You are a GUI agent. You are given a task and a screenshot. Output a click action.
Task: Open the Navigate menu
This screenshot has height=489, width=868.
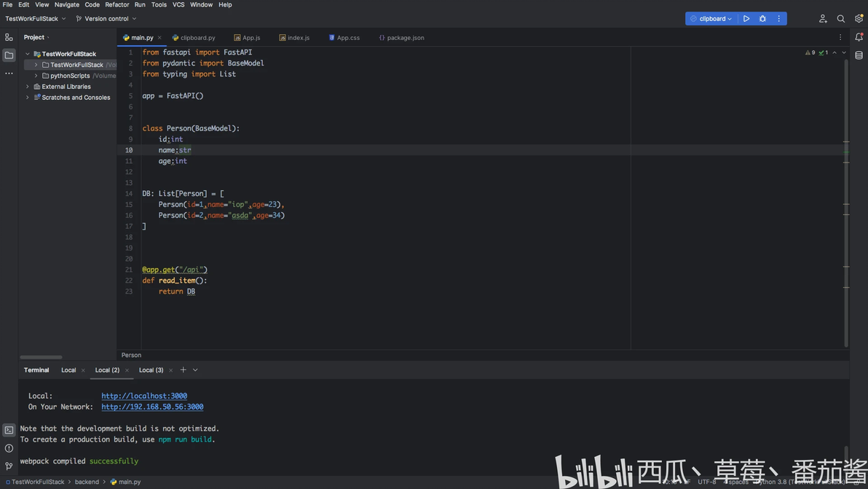(x=66, y=5)
